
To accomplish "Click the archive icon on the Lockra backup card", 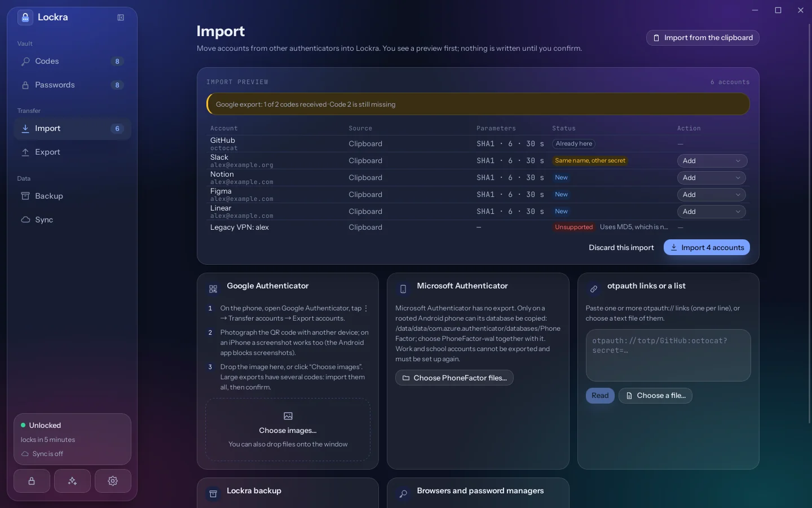I will 213,494.
